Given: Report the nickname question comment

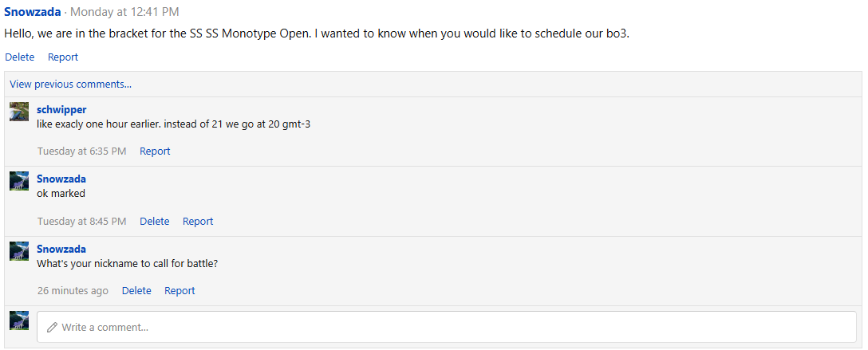Looking at the screenshot, I should [x=180, y=291].
